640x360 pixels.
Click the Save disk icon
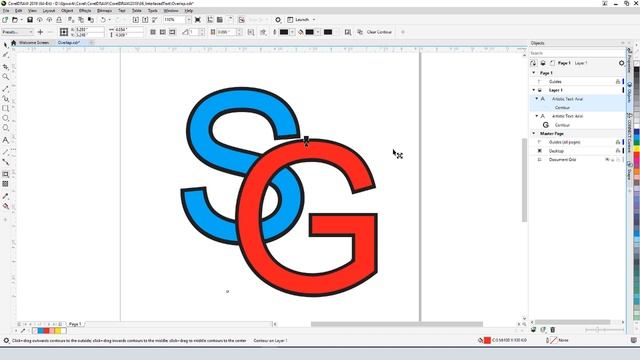(x=30, y=20)
